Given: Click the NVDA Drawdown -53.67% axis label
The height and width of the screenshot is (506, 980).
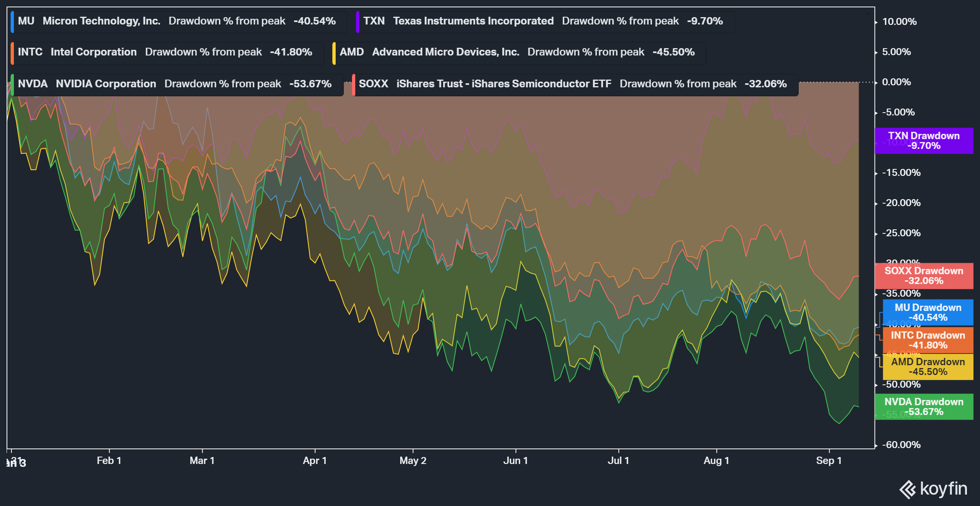Looking at the screenshot, I should tap(924, 407).
